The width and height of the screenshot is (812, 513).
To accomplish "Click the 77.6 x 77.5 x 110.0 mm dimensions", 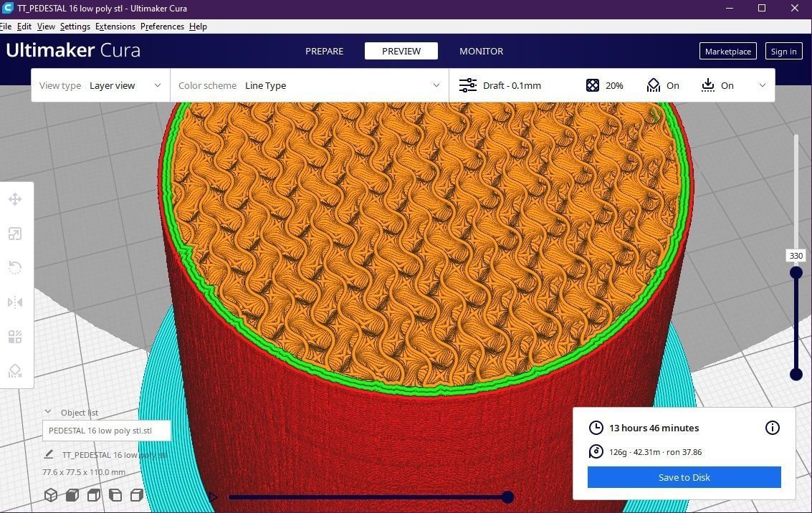I will [x=84, y=472].
